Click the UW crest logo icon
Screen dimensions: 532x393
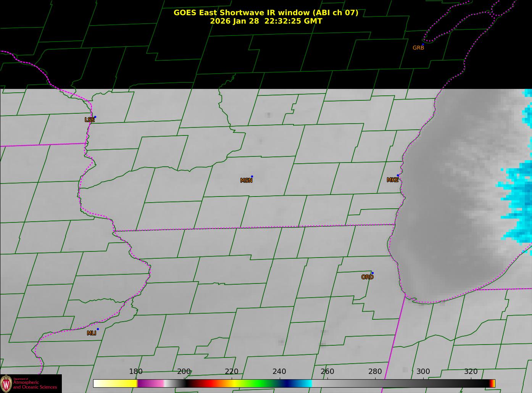(6, 383)
